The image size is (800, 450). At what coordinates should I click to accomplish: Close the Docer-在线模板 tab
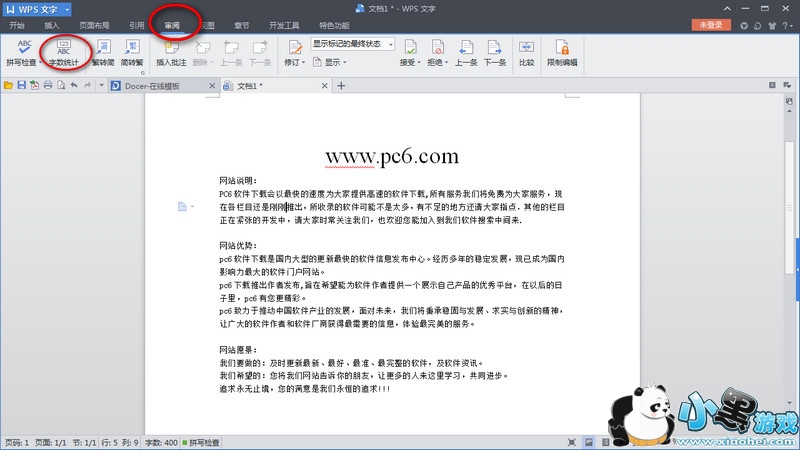[x=212, y=86]
